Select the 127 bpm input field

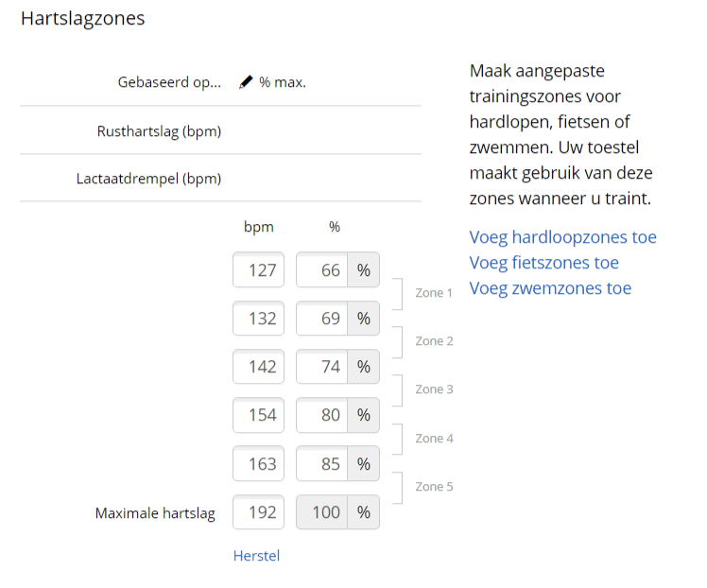259,270
